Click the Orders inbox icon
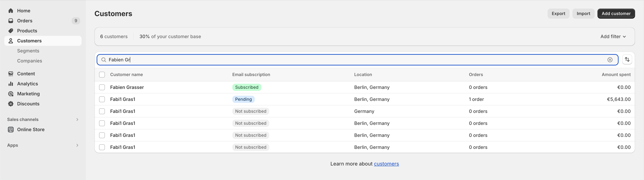Viewport: 644px width, 180px height. 11,21
